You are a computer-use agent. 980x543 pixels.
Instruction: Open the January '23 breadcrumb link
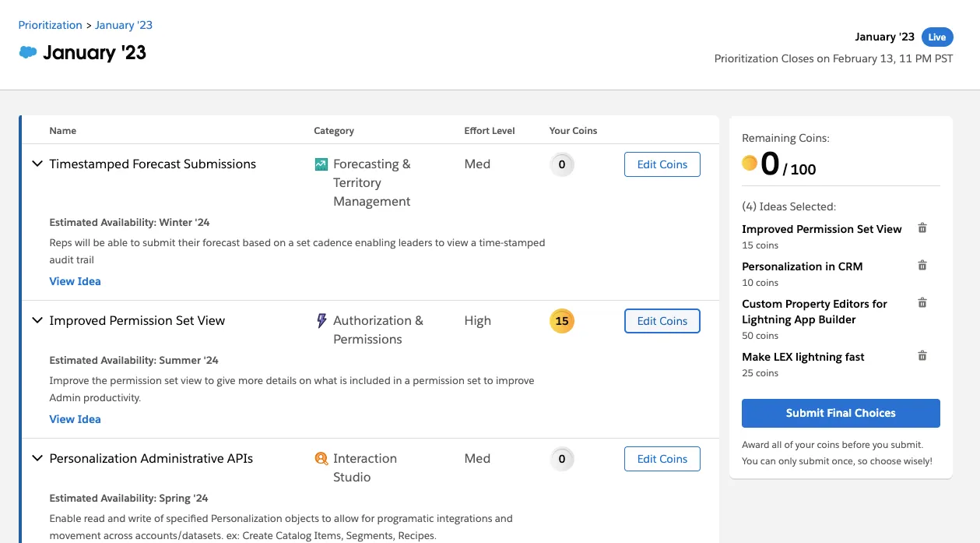[x=124, y=25]
